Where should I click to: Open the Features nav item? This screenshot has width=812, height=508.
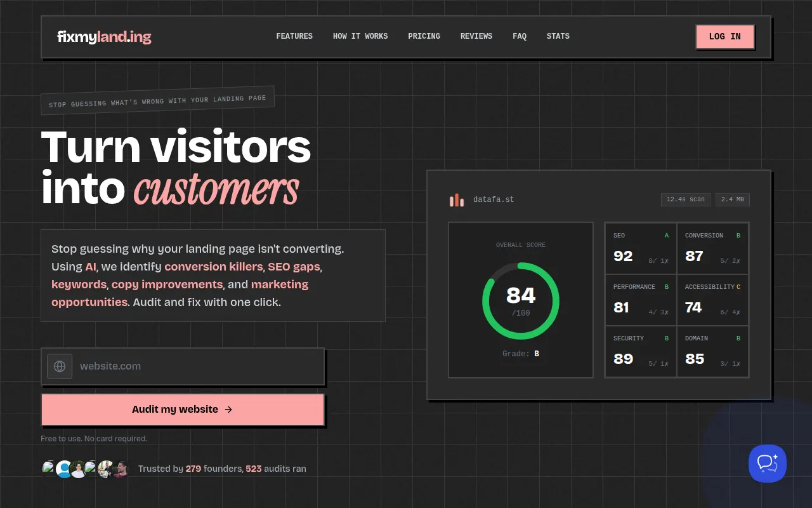point(294,36)
